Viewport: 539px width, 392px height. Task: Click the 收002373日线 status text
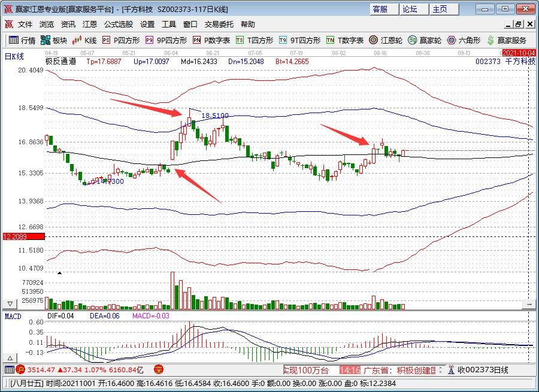tap(482, 370)
